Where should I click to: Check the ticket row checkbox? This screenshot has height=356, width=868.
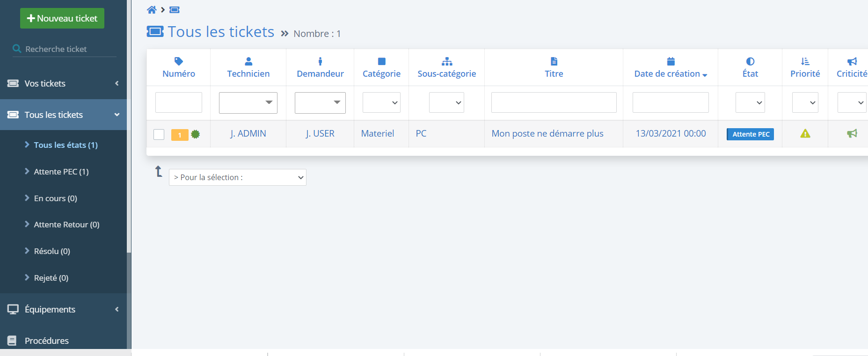159,135
